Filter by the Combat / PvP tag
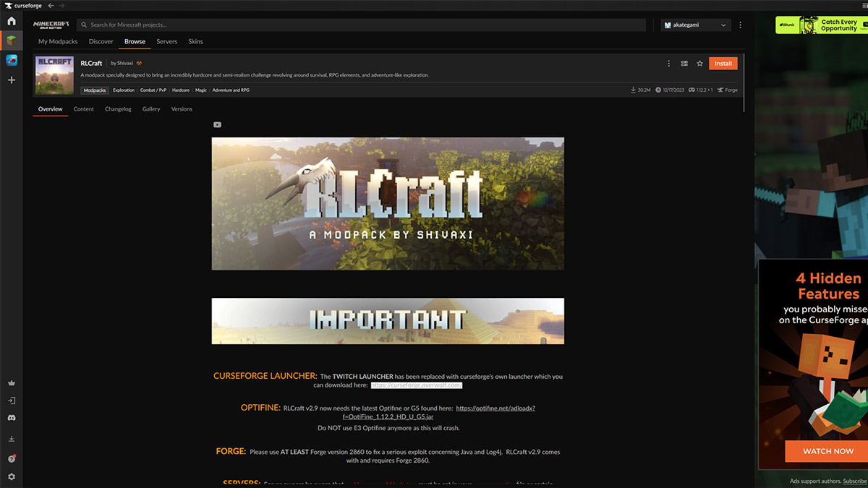868x488 pixels. 153,90
